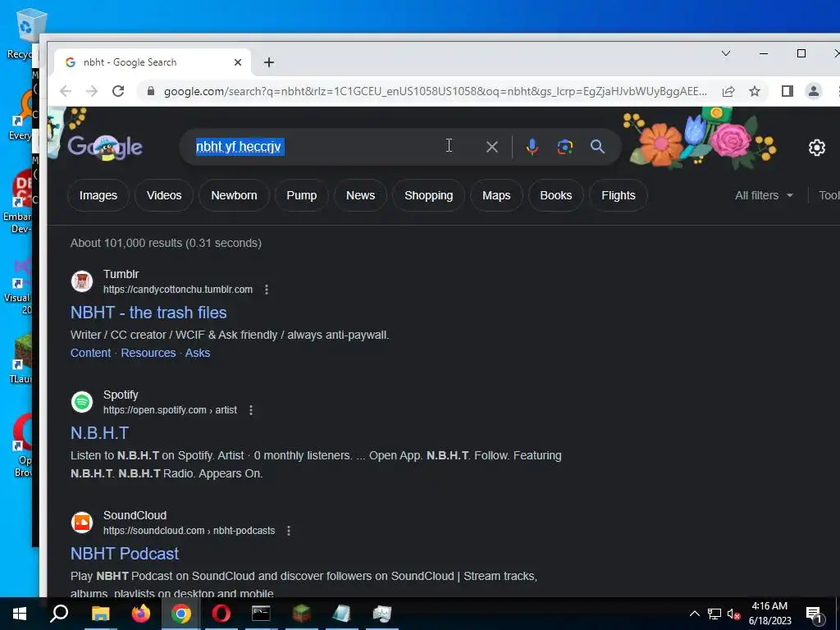
Task: Select the Maps filter
Action: (496, 195)
